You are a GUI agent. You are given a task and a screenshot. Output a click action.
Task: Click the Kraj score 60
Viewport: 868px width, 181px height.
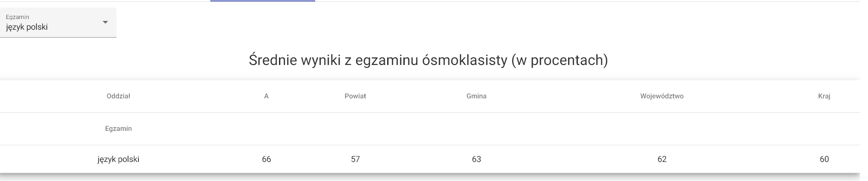(x=824, y=159)
